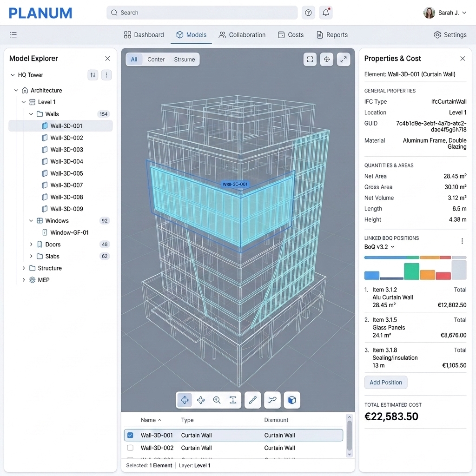The height and width of the screenshot is (476, 476).
Task: Sort table by Name column header
Action: click(151, 420)
